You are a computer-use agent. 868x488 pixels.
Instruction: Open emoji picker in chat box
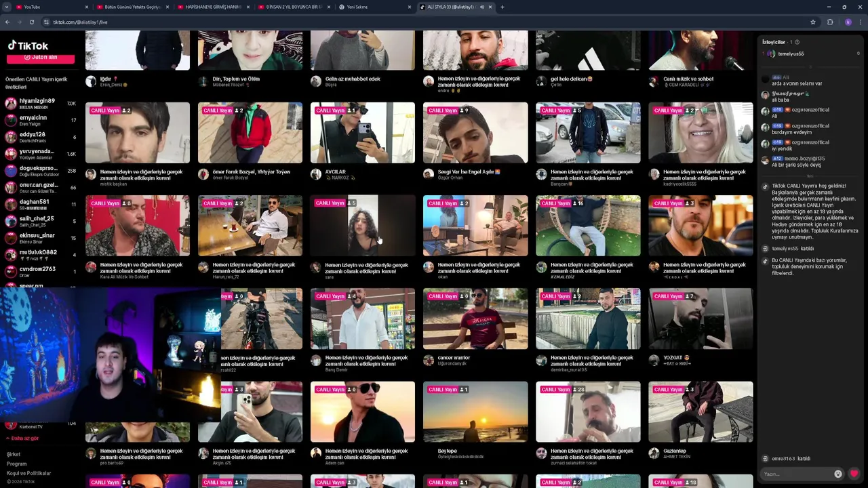point(838,474)
